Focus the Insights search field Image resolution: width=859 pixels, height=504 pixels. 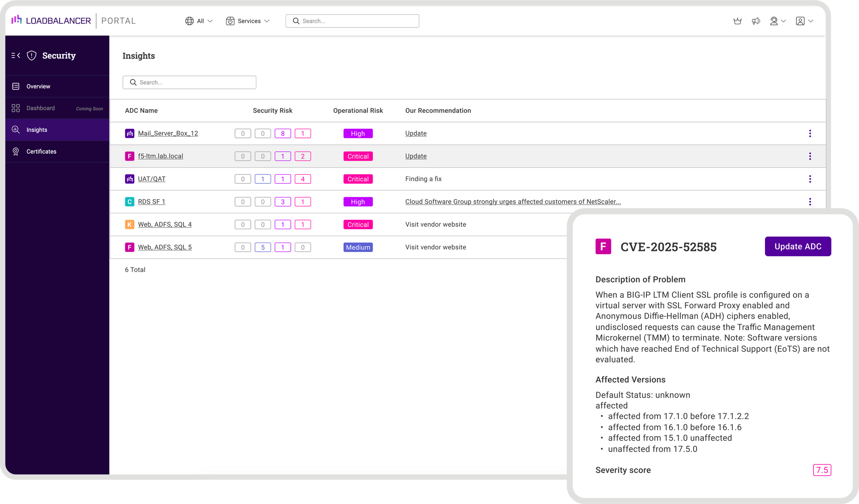click(189, 82)
